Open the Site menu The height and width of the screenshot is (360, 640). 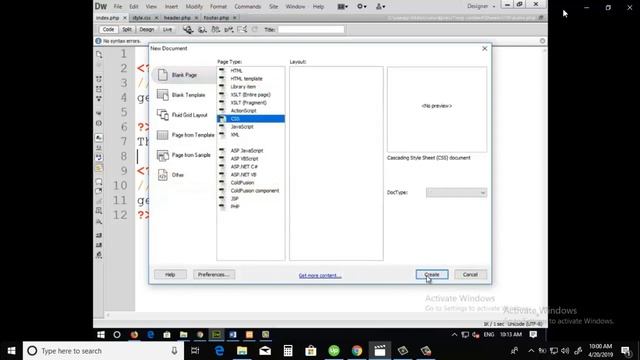coord(273,7)
